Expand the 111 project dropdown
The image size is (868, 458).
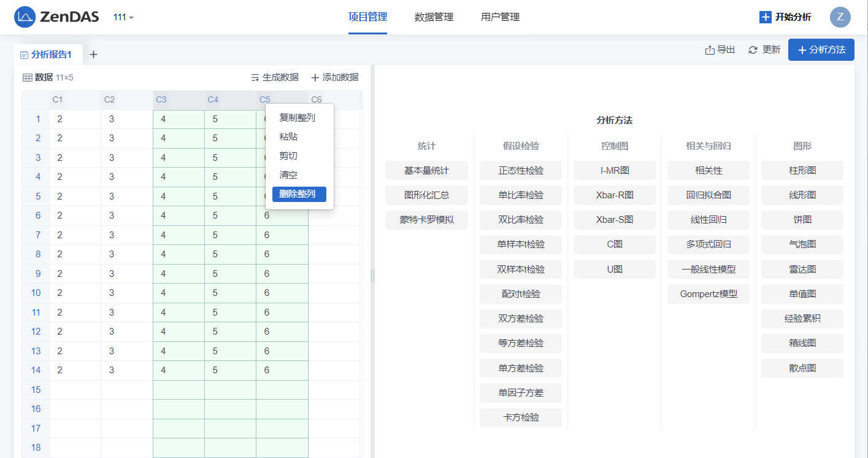(123, 17)
